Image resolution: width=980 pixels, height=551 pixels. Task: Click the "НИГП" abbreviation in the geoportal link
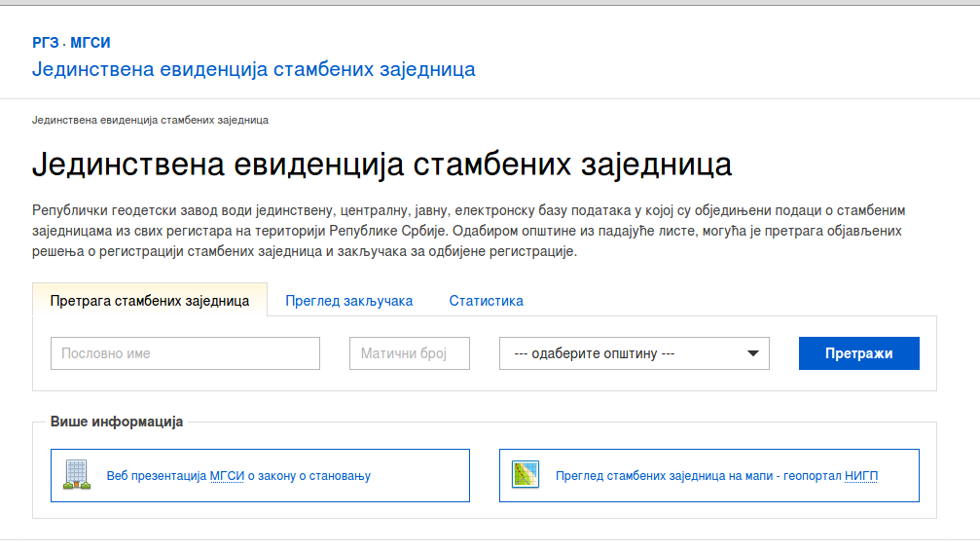[859, 476]
